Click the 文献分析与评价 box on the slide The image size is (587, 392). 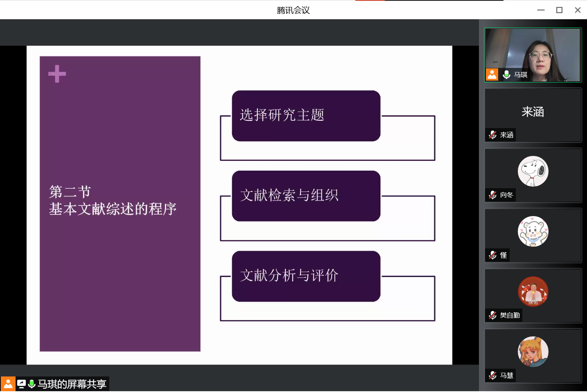point(306,276)
